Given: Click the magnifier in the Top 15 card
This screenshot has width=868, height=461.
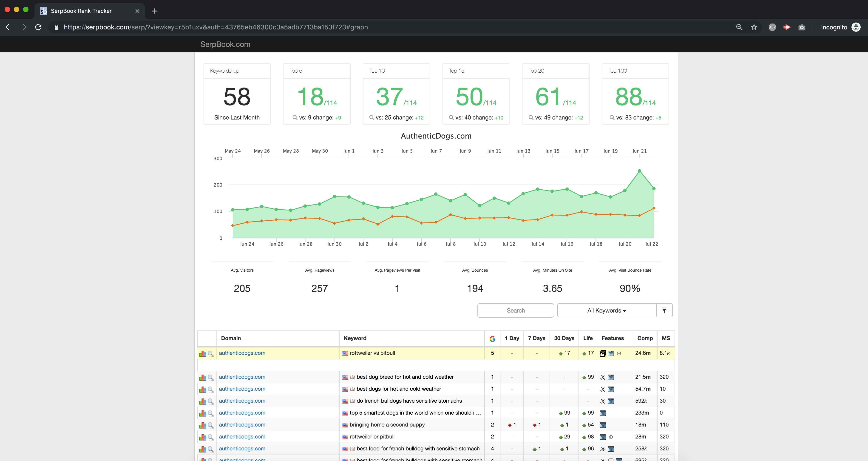Looking at the screenshot, I should pos(451,117).
